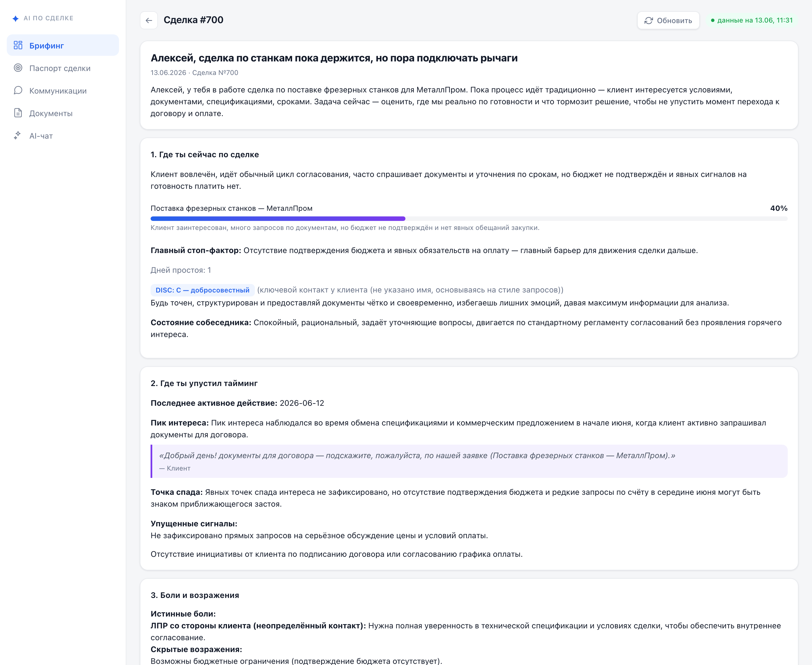Click the AI по сделке star logo
The height and width of the screenshot is (665, 812).
[x=16, y=18]
